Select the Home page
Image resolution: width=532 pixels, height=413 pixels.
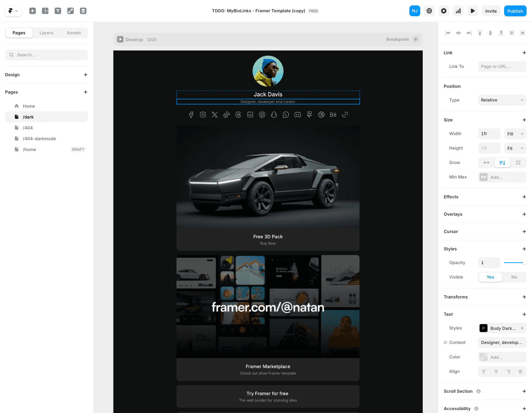click(x=46, y=106)
